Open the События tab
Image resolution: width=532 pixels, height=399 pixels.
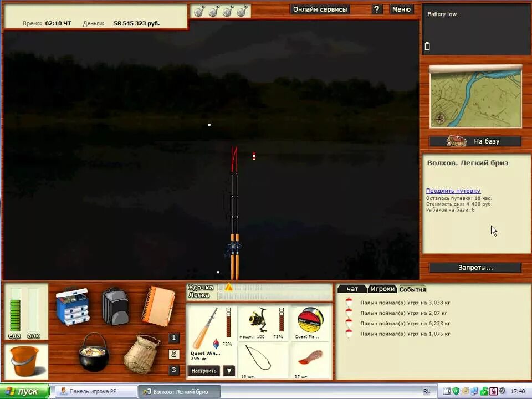coord(412,289)
